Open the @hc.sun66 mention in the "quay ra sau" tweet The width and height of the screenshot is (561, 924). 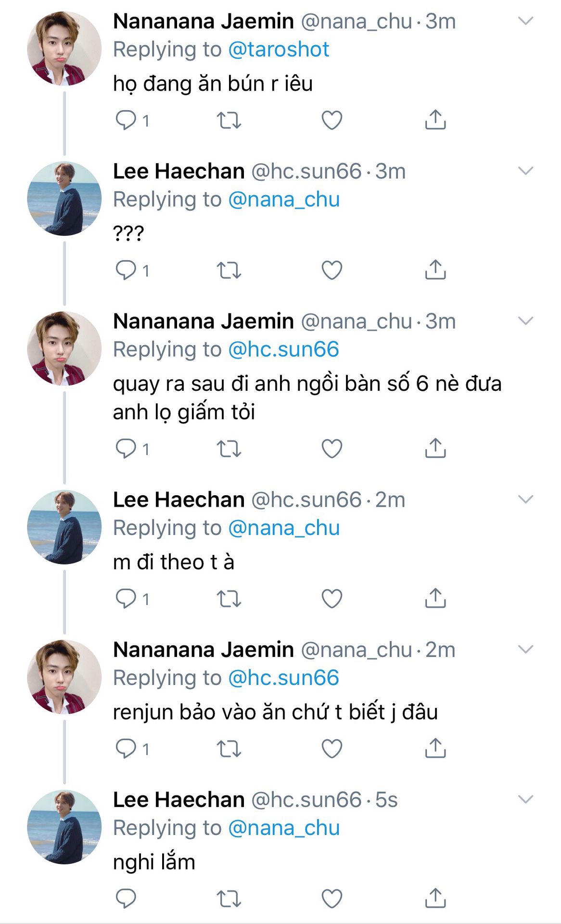[283, 349]
